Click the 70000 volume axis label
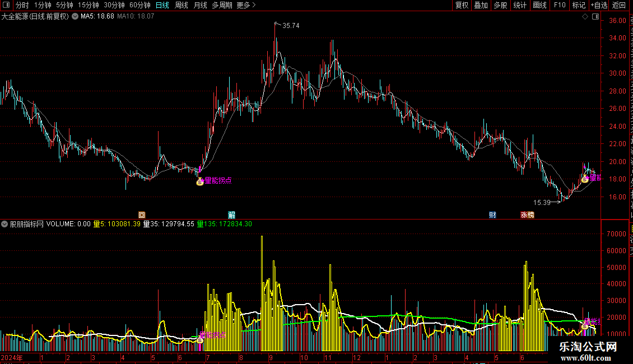This screenshot has width=633, height=364. (x=616, y=234)
